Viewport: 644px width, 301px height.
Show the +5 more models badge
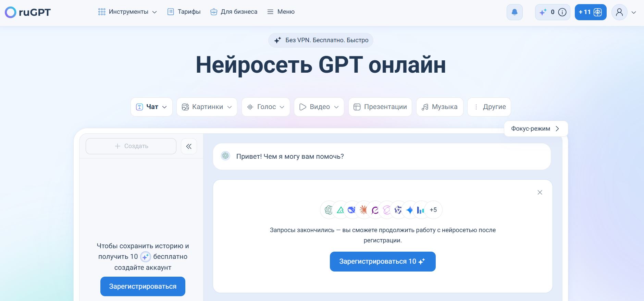point(433,210)
